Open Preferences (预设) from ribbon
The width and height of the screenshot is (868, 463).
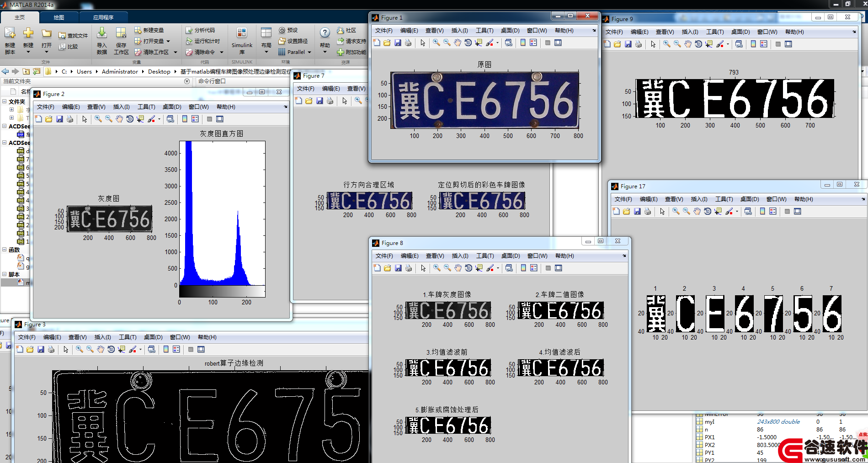[288, 30]
